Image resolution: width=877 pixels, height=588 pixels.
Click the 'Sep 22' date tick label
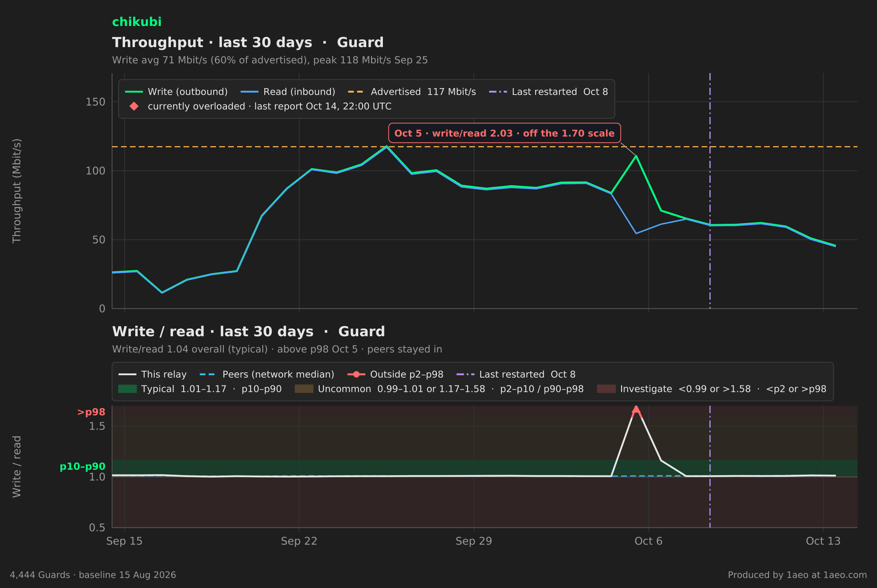pos(299,541)
